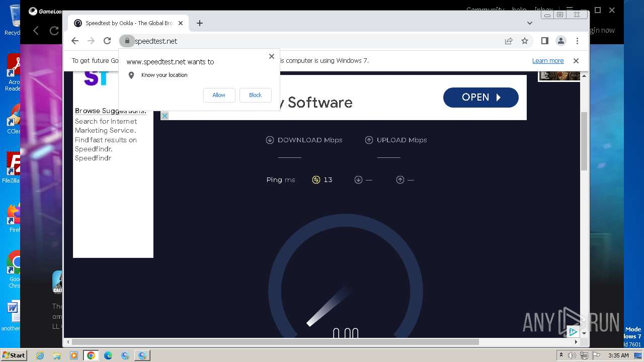Allow location access for speedtest.net
The image size is (644, 362).
click(219, 95)
